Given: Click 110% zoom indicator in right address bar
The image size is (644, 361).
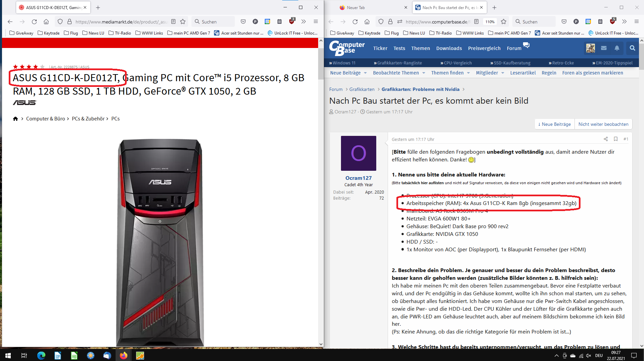Looking at the screenshot, I should (x=490, y=22).
